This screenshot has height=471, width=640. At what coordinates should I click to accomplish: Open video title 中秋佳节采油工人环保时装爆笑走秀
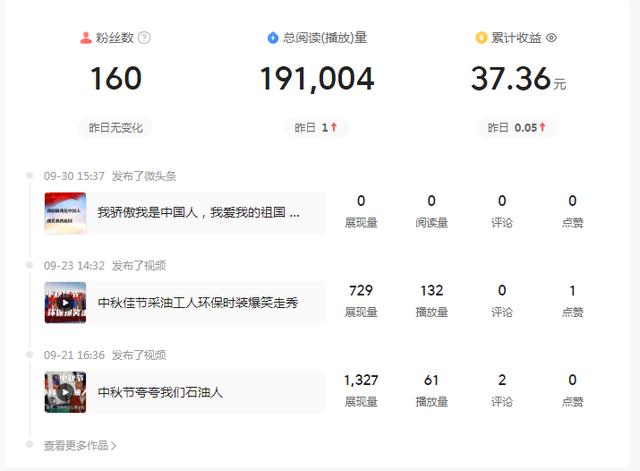pyautogui.click(x=197, y=302)
